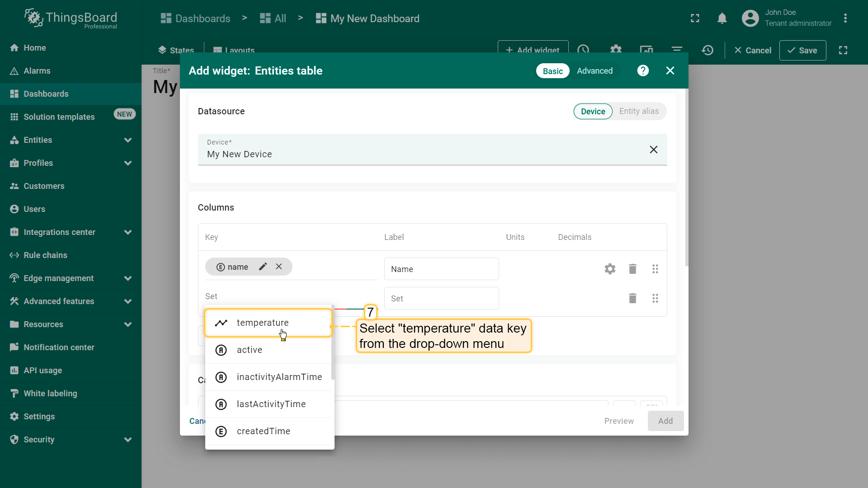Switch datasource to Entity alias
This screenshot has height=488, width=868.
coord(638,111)
